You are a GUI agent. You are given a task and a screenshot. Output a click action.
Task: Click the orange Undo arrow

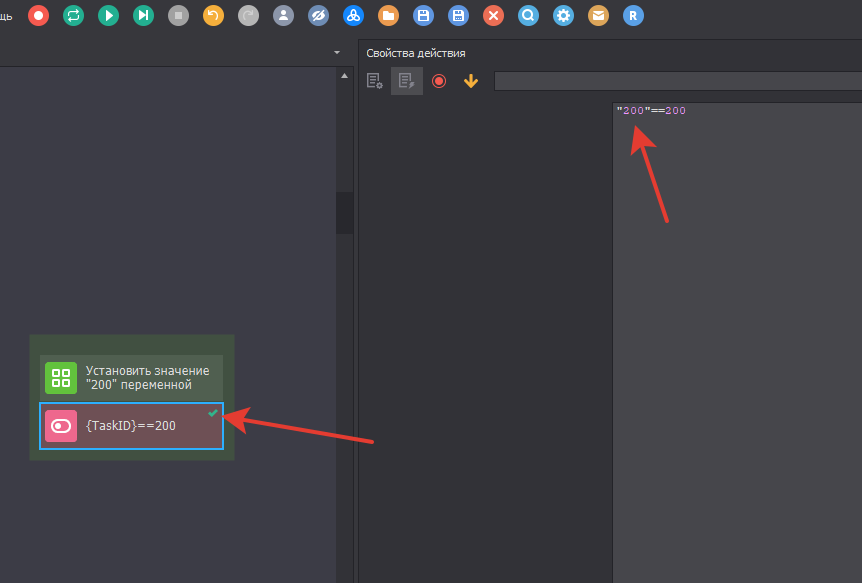pos(213,15)
